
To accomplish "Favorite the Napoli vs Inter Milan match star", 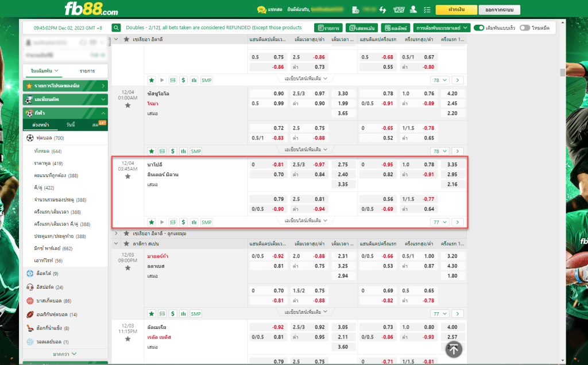I will tap(128, 176).
